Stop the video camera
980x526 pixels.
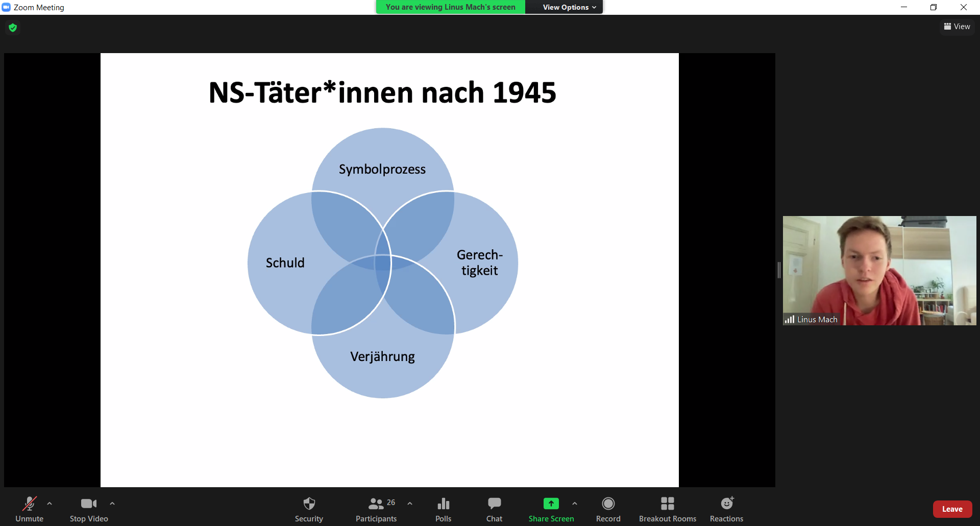click(89, 509)
